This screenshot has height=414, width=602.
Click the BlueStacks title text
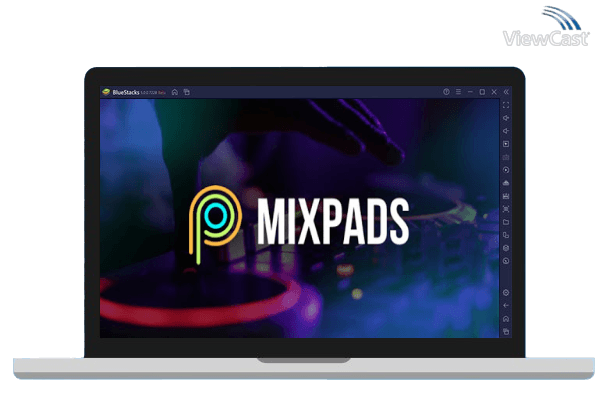click(126, 92)
